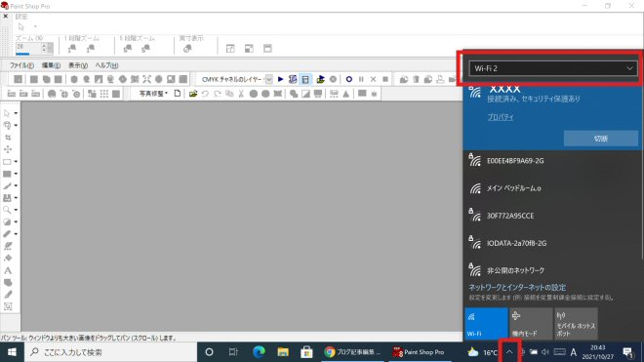Select the Crop tool in the tool palette

tap(8, 138)
